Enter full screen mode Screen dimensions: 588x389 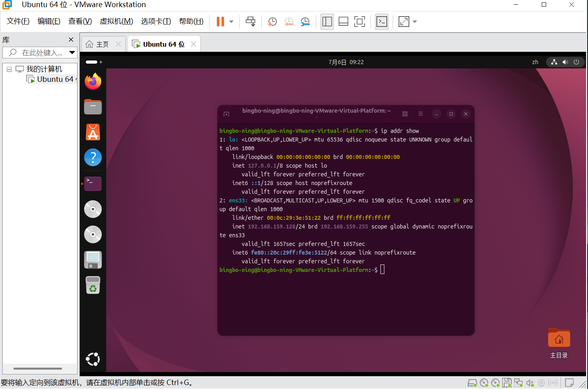(x=359, y=21)
